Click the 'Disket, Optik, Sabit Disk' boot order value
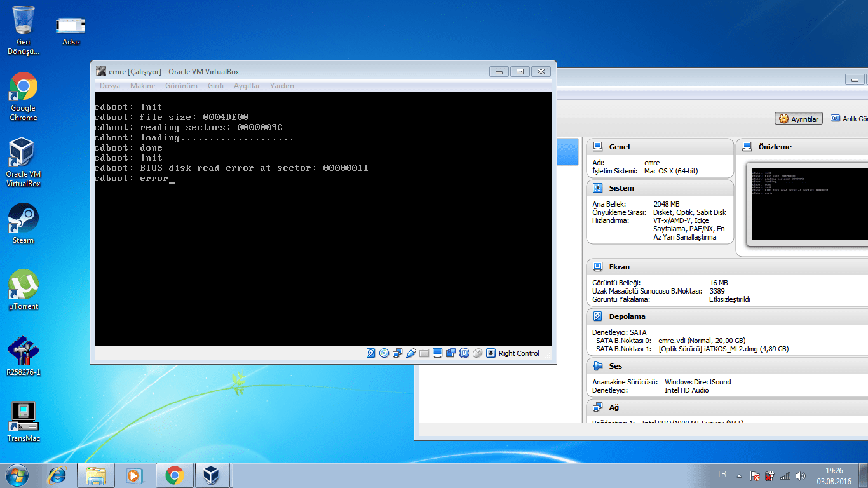Viewport: 868px width, 488px height. pos(689,212)
